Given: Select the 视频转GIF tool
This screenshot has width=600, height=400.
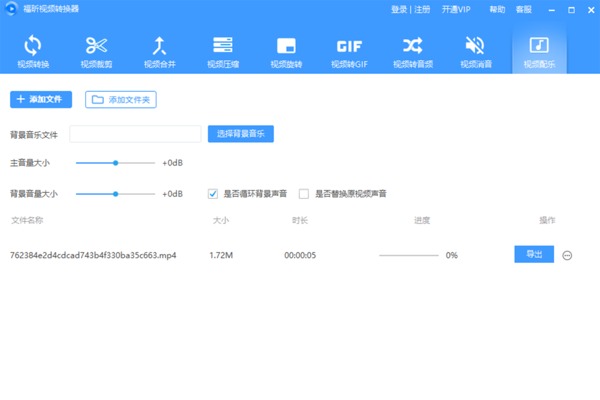Looking at the screenshot, I should pos(349,52).
